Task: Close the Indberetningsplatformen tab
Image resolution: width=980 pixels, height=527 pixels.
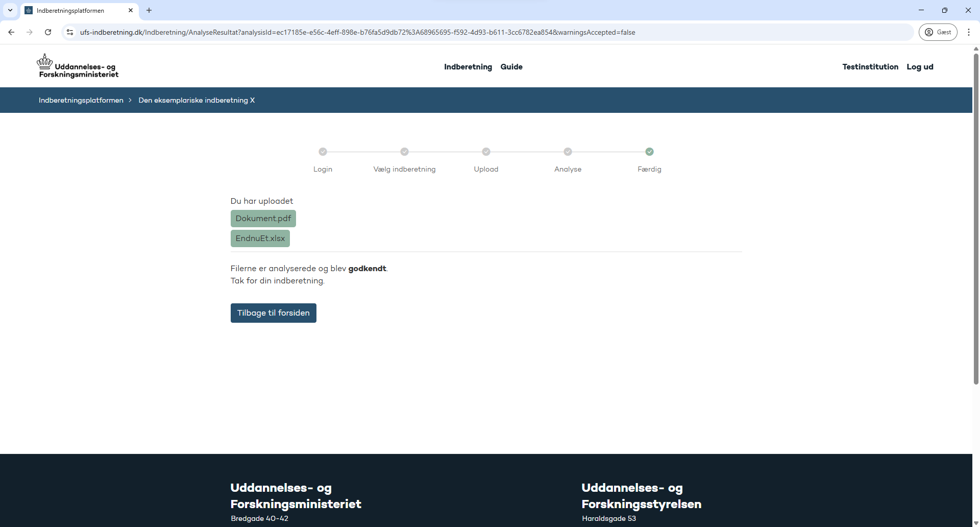Action: [131, 10]
